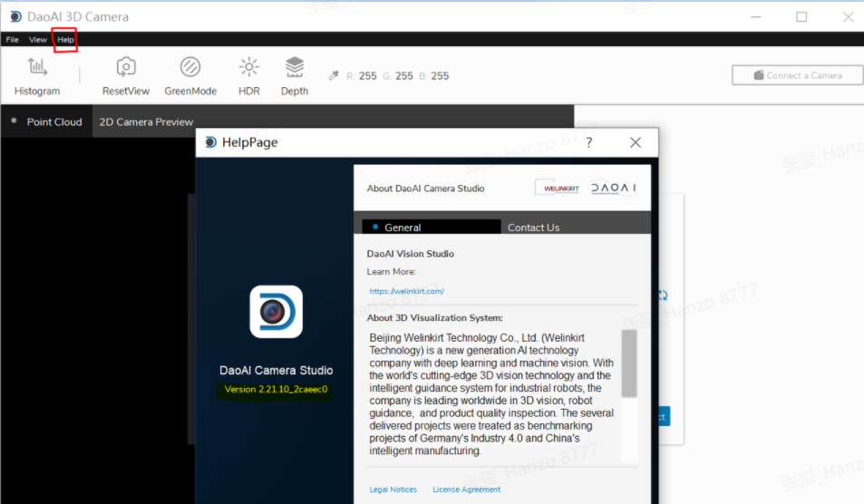Image resolution: width=864 pixels, height=504 pixels.
Task: Enable HDR mode
Action: 249,76
